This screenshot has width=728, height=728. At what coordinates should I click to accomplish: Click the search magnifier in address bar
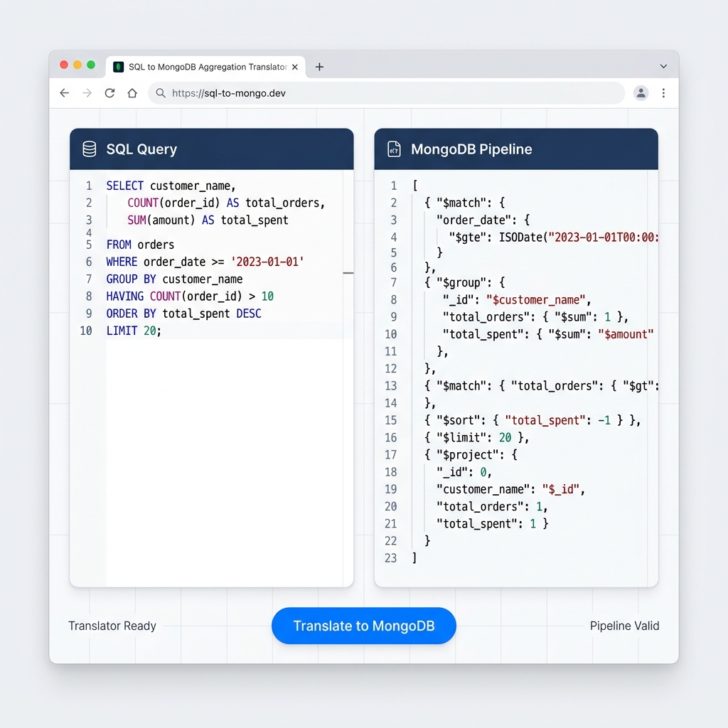coord(161,93)
